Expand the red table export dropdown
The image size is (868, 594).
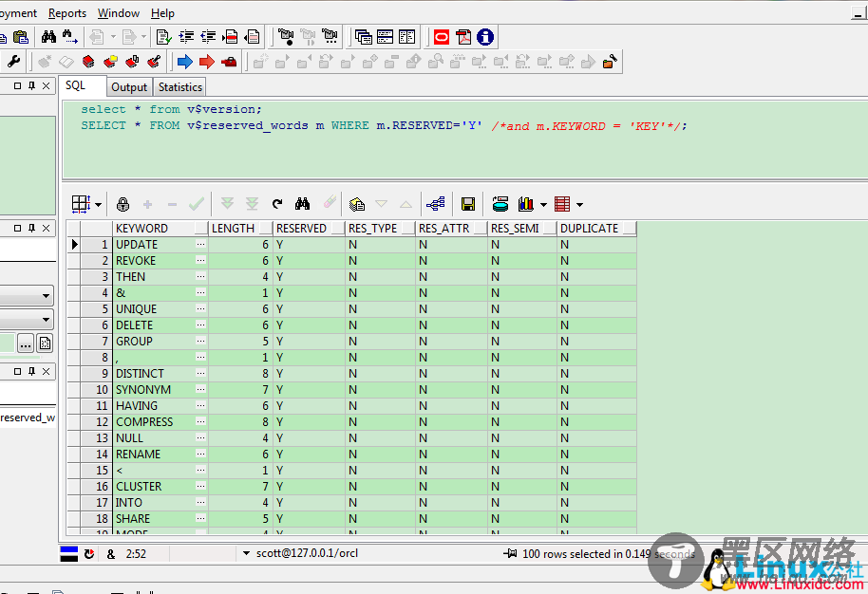579,204
